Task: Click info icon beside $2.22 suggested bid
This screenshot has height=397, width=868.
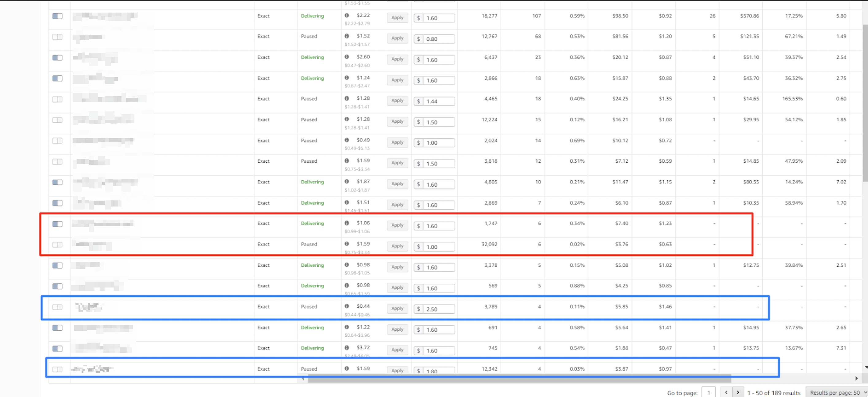Action: click(347, 15)
